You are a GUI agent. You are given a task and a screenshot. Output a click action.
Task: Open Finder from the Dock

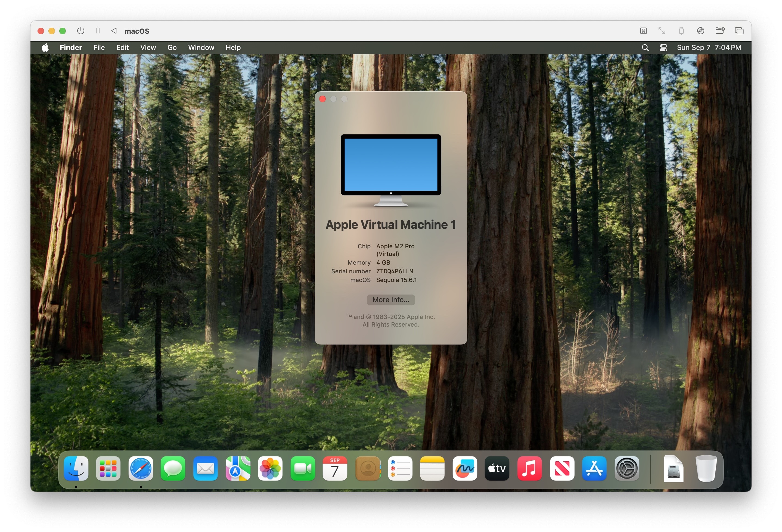pyautogui.click(x=76, y=468)
